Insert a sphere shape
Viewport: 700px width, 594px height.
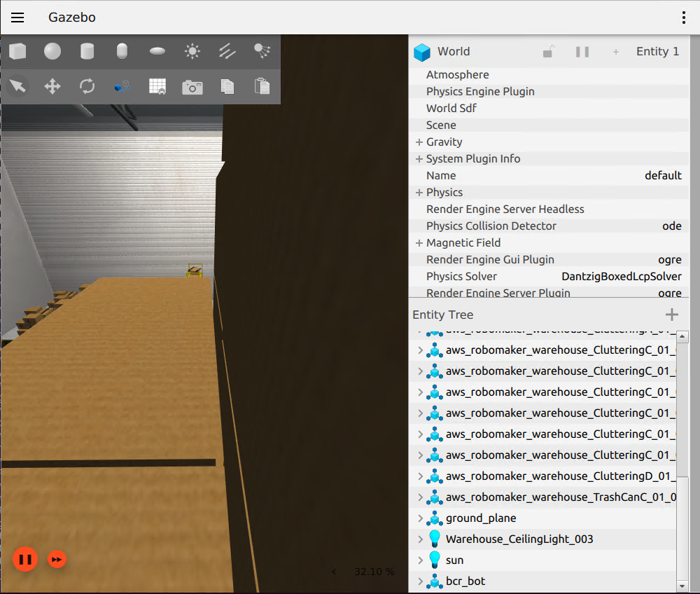pos(52,51)
